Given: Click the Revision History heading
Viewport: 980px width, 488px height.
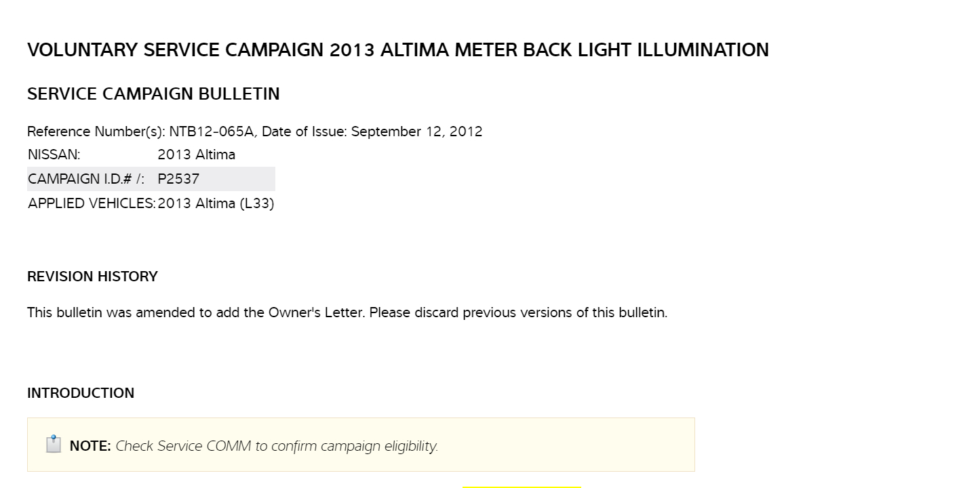Looking at the screenshot, I should coord(92,277).
